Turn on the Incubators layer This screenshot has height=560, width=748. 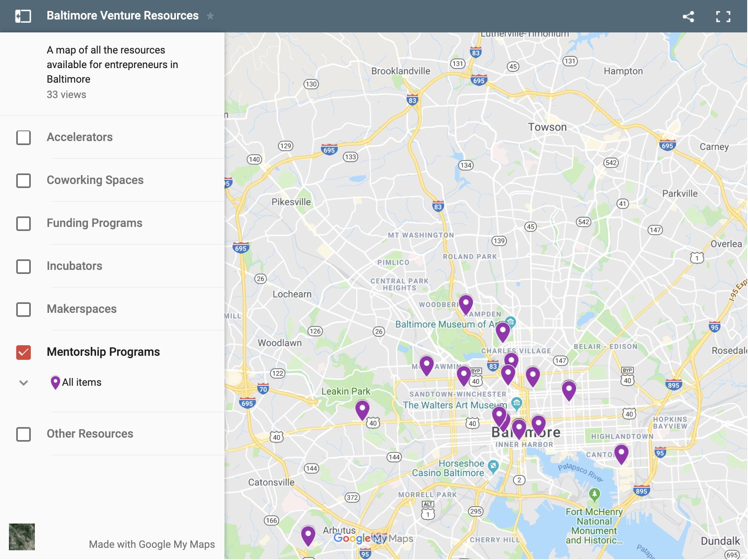[x=24, y=266]
